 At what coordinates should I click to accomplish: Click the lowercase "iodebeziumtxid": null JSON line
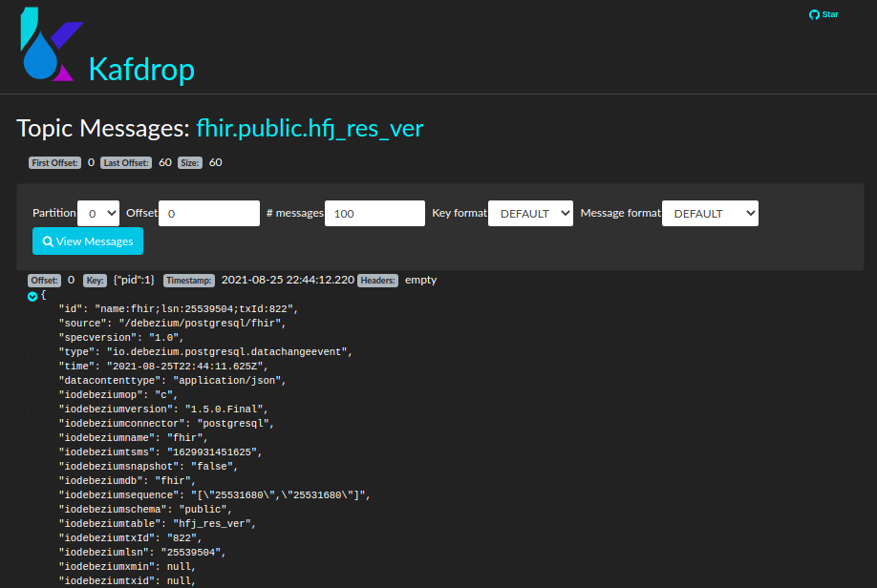(127, 581)
